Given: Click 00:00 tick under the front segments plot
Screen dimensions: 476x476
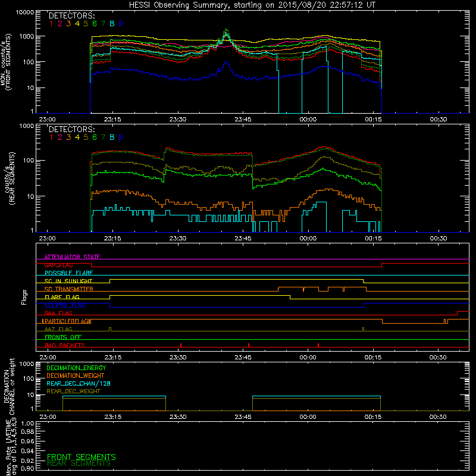Looking at the screenshot, I should [308, 120].
